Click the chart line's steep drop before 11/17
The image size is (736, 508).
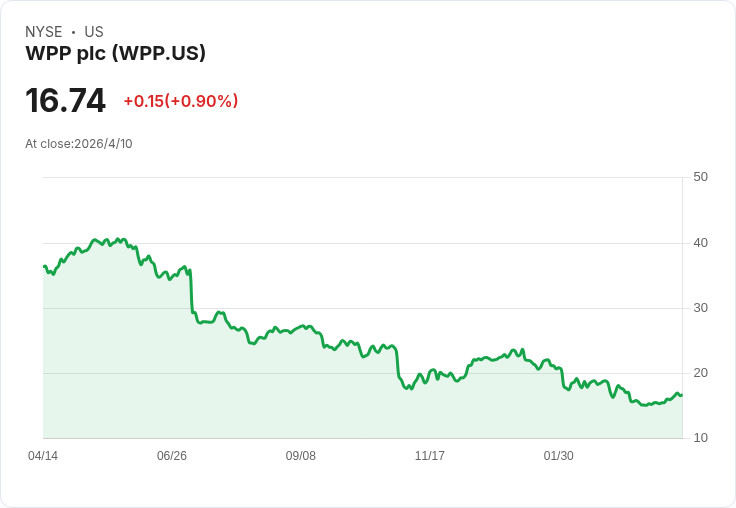coord(398,364)
